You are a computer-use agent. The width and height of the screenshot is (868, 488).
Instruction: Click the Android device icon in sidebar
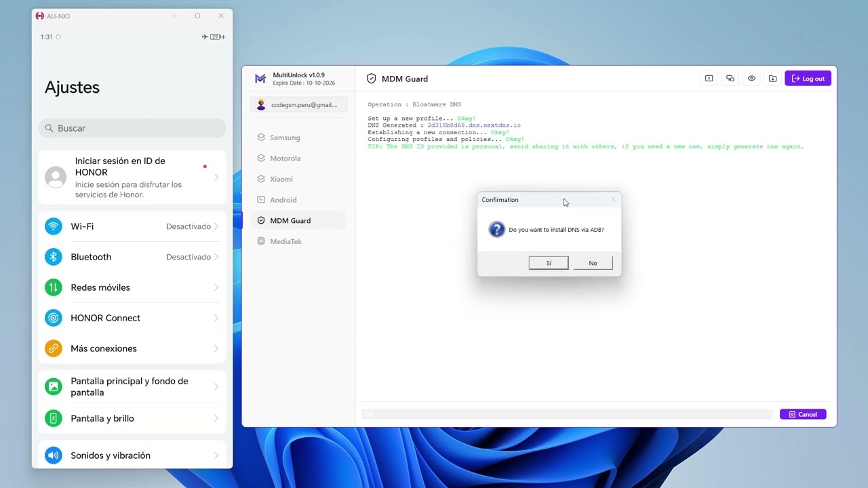coord(261,200)
